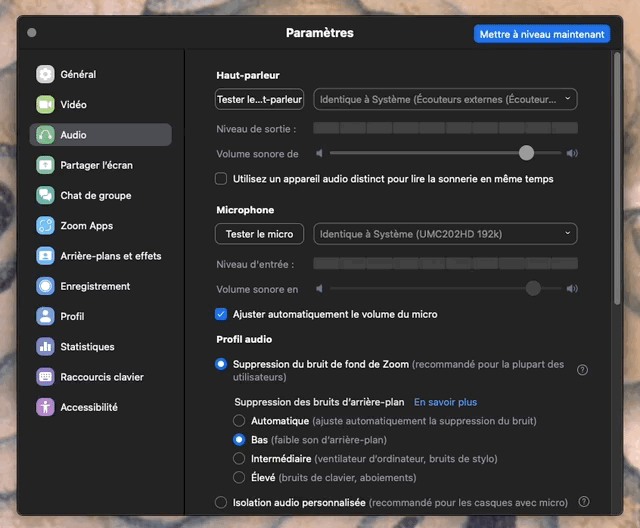Open the Haut-parleur device dropdown
This screenshot has height=528, width=640.
[x=445, y=99]
